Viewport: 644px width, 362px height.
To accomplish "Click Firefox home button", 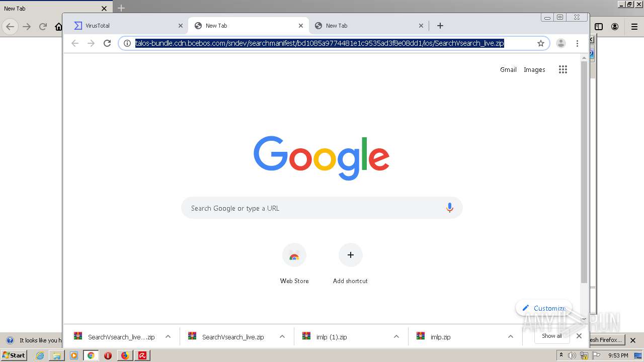I will tap(58, 27).
